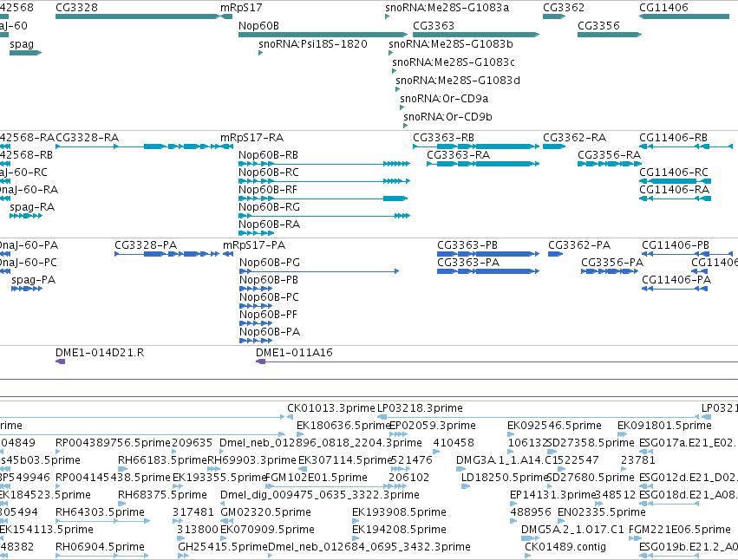This screenshot has height=560, width=738.
Task: Click the GM02320.5prime EST label
Action: (x=266, y=512)
